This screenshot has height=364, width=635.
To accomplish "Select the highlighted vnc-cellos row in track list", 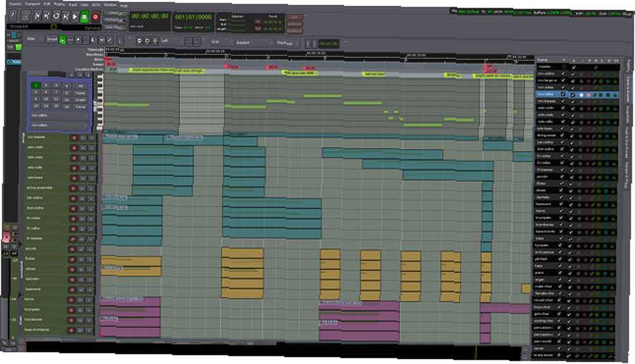I will click(x=577, y=94).
